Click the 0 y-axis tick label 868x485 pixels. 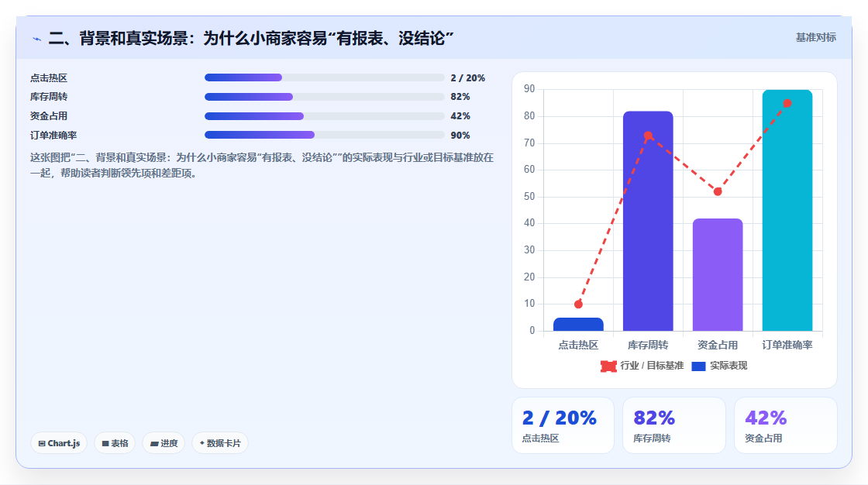coord(532,331)
